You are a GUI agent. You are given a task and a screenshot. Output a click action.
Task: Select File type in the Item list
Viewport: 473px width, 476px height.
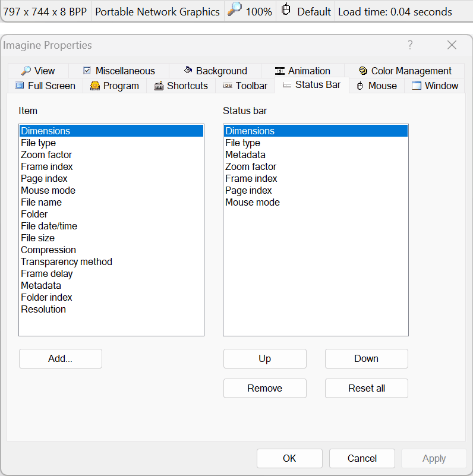pos(112,143)
